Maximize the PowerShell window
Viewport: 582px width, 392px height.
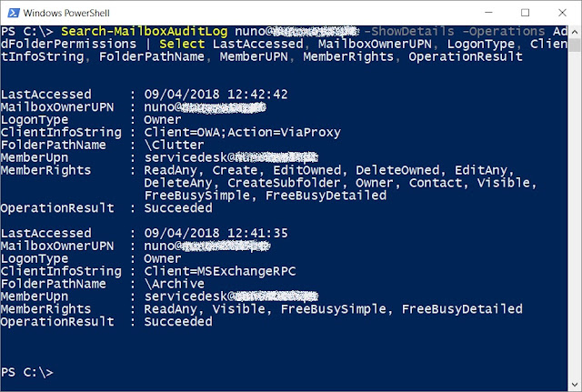pyautogui.click(x=526, y=13)
